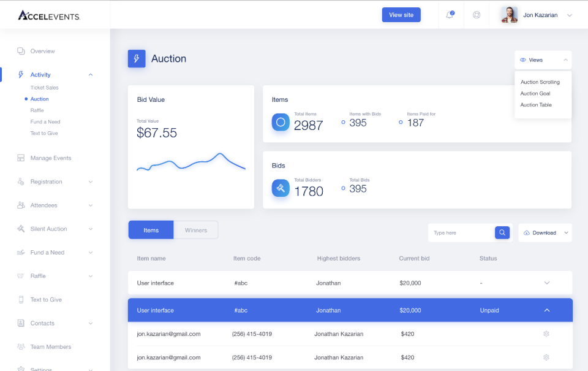
Task: Click the Raffle icon in the sidebar
Action: [x=20, y=275]
